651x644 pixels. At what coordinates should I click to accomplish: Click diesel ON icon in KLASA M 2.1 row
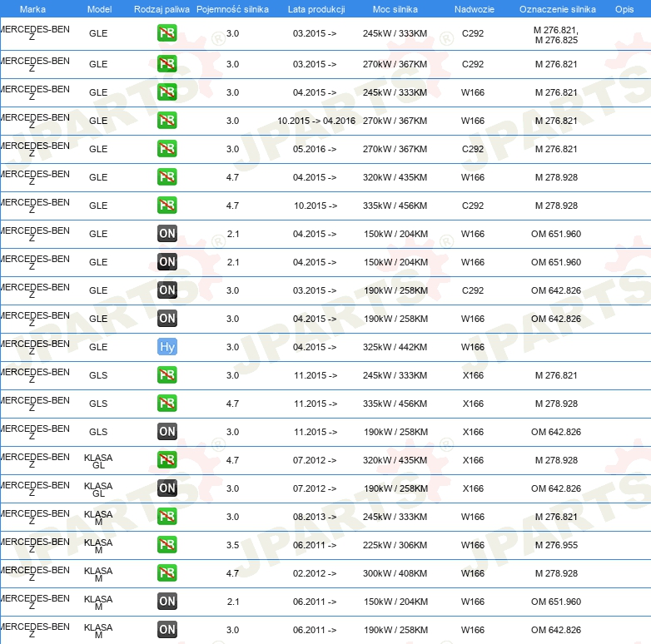click(x=167, y=602)
